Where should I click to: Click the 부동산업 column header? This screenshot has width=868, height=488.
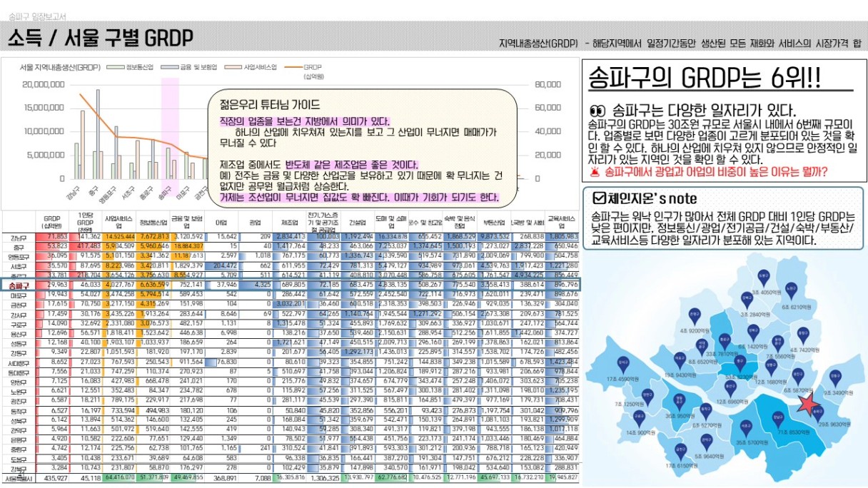pos(493,222)
